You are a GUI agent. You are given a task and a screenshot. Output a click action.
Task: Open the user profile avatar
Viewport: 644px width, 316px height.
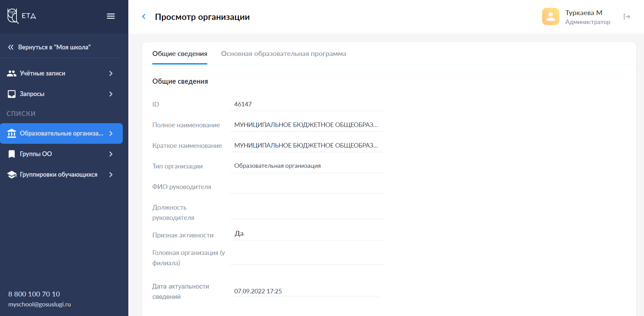[x=550, y=16]
